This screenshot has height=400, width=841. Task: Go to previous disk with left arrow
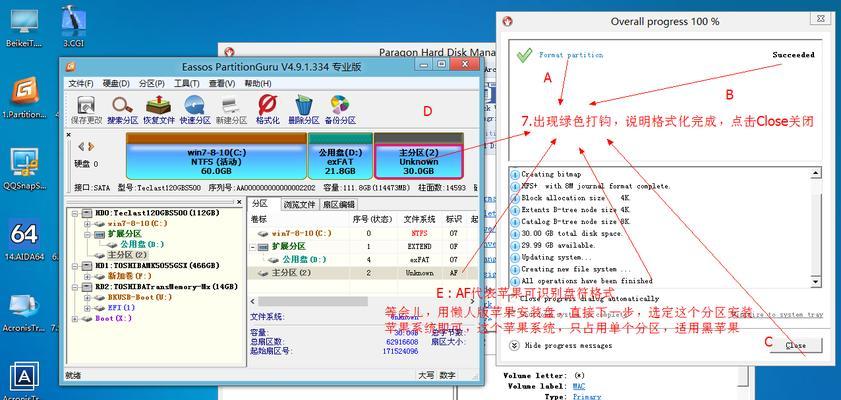pyautogui.click(x=82, y=146)
